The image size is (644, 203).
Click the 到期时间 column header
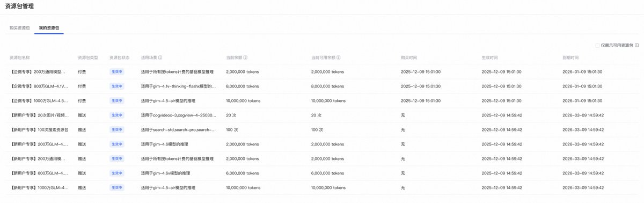coord(570,57)
